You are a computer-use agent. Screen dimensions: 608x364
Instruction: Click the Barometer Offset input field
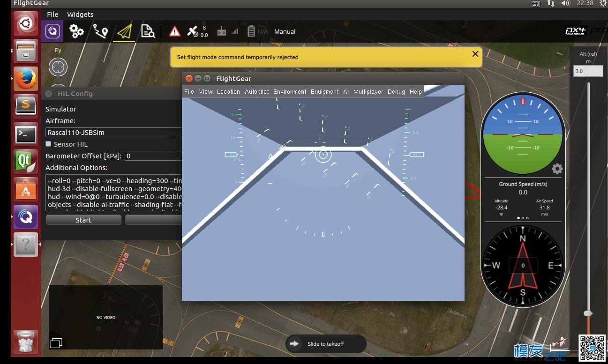[x=153, y=156]
